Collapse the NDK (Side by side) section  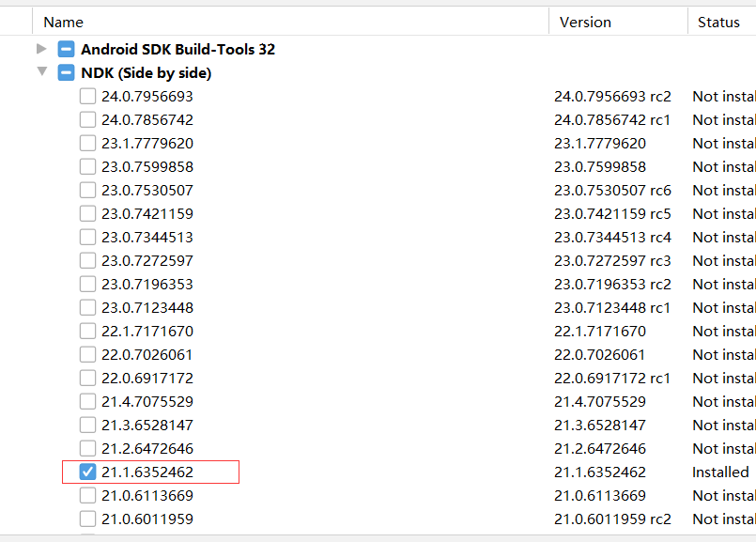click(x=41, y=72)
